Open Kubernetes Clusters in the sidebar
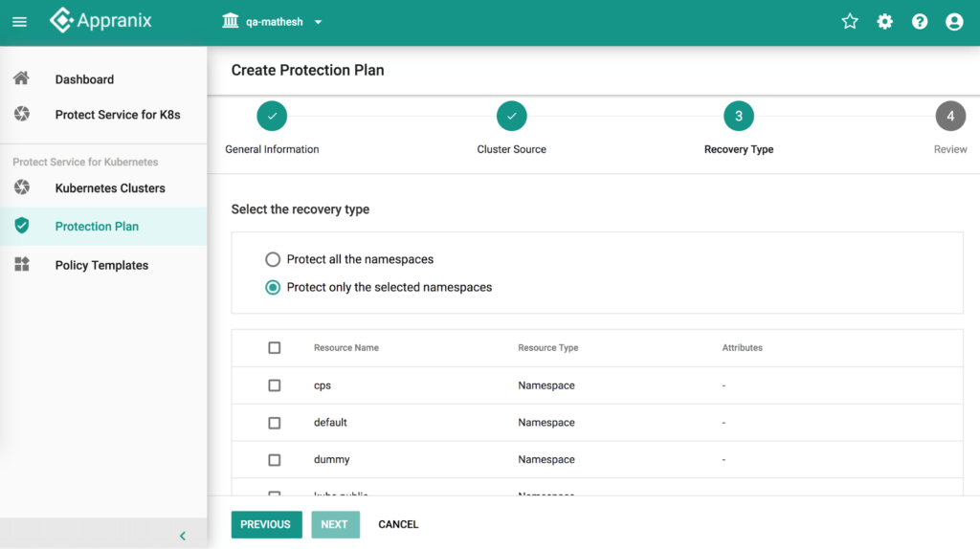The height and width of the screenshot is (549, 980). (x=110, y=188)
